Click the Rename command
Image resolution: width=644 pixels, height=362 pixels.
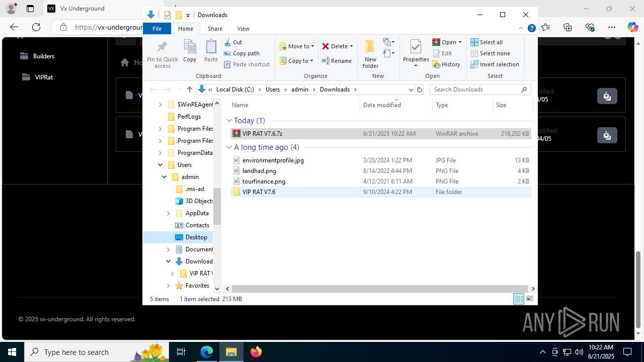coord(337,61)
